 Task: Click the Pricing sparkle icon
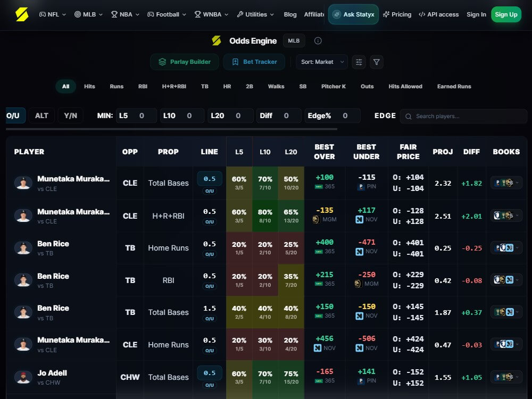[x=386, y=14]
